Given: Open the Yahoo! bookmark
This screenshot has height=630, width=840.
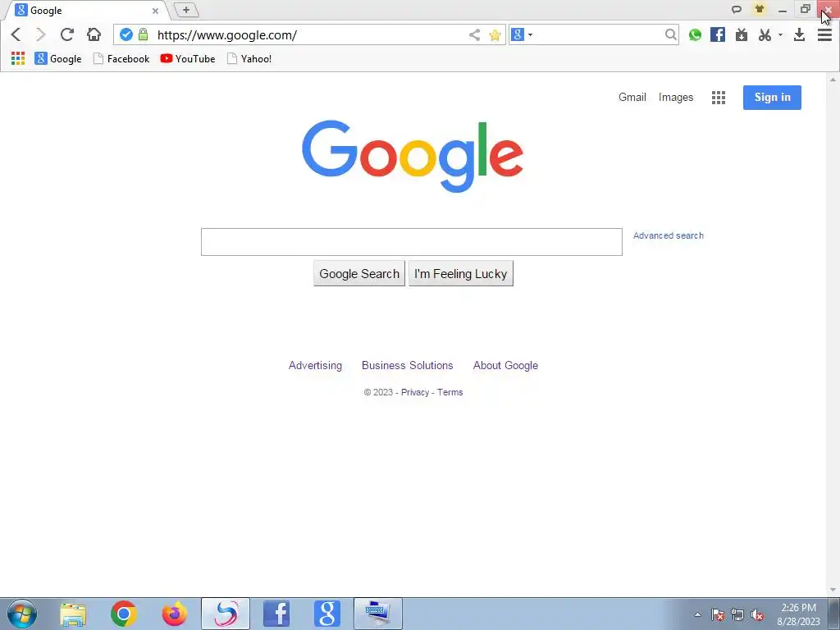Looking at the screenshot, I should 249,58.
